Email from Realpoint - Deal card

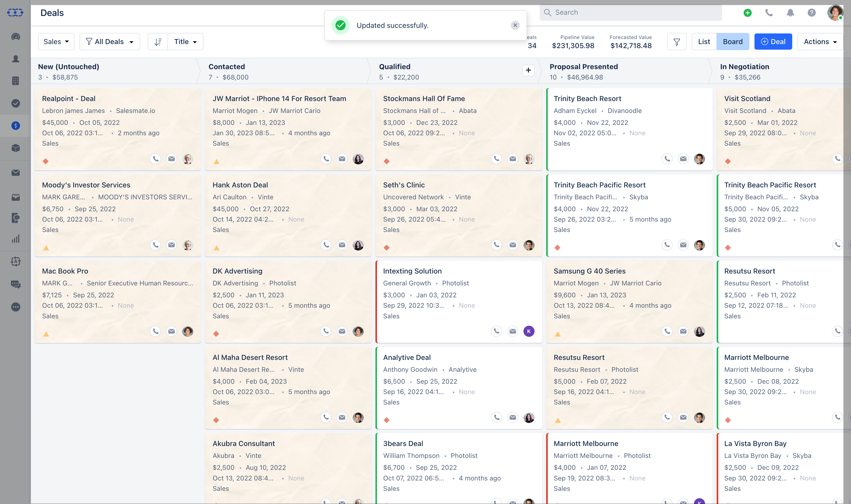pos(172,159)
